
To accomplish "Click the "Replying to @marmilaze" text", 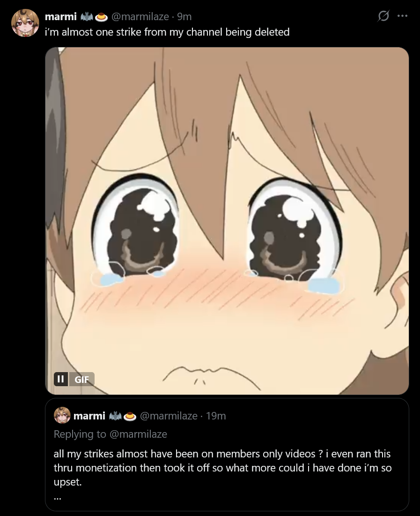I will tap(111, 434).
